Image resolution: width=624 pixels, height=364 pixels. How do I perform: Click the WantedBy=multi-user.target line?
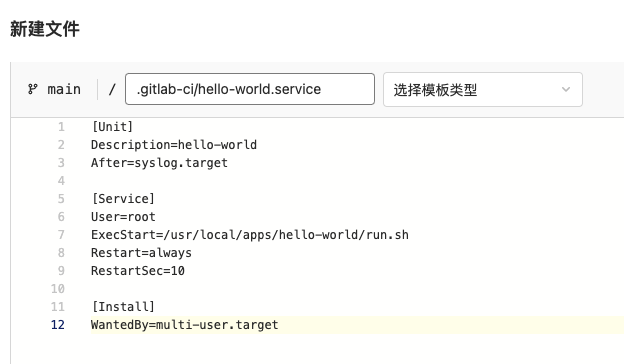tap(185, 325)
